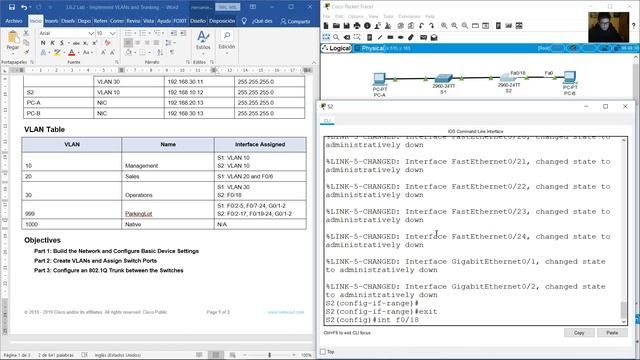Screen dimensions: 640x360
Task: Apply bold (N) formatting in Word
Action: coord(43,43)
